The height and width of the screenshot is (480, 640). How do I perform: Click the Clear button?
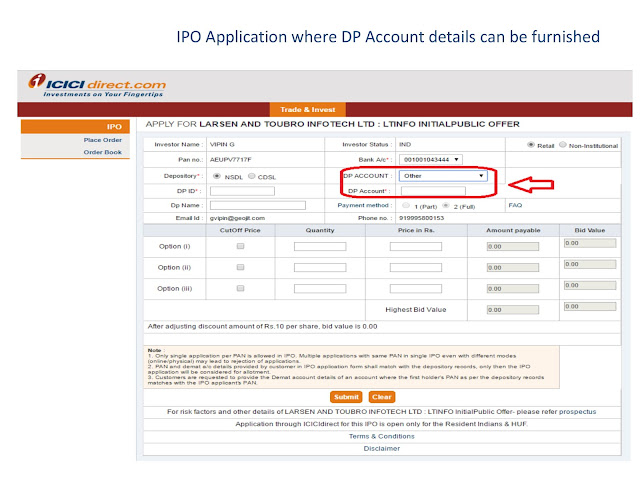pyautogui.click(x=382, y=397)
